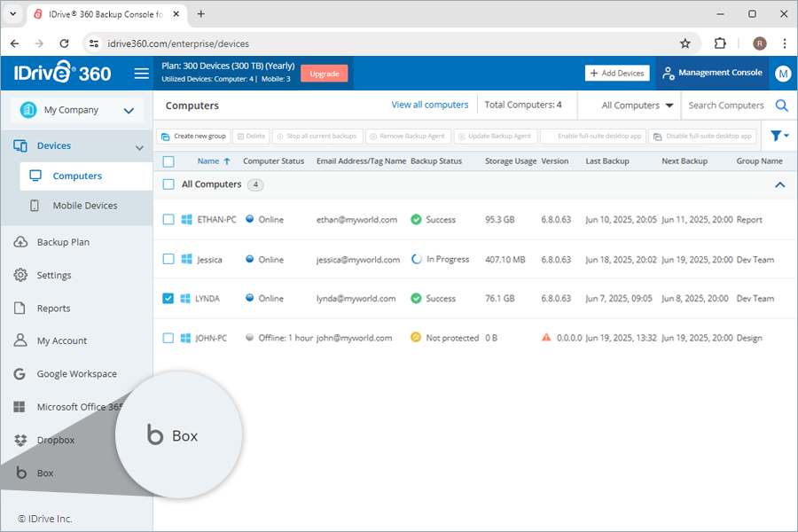Open Google Workspace in the sidebar

76,374
